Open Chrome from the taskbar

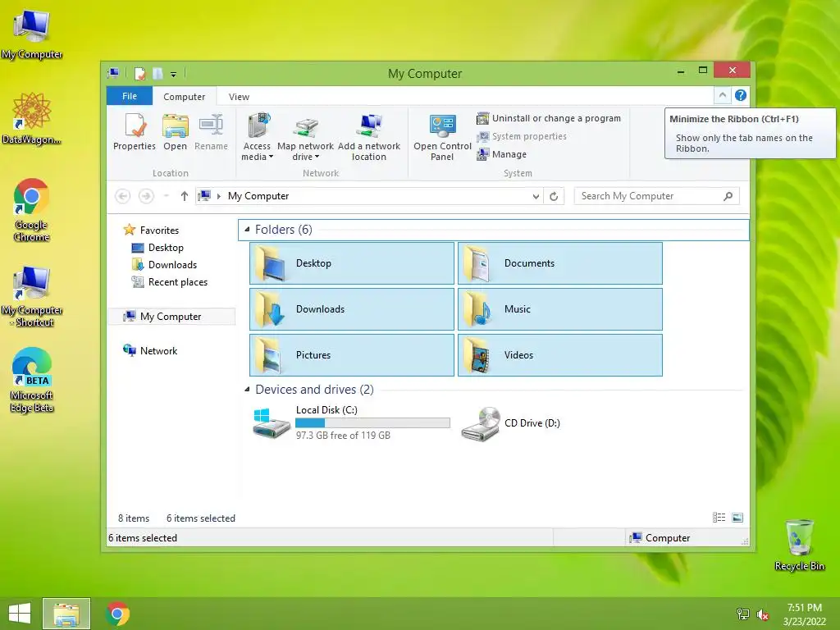[x=118, y=614]
